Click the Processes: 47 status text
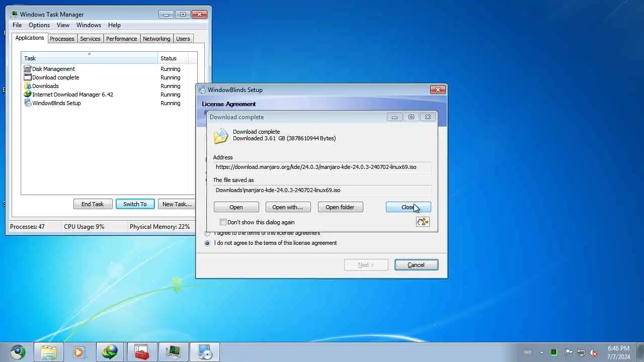Image resolution: width=644 pixels, height=362 pixels. click(27, 227)
